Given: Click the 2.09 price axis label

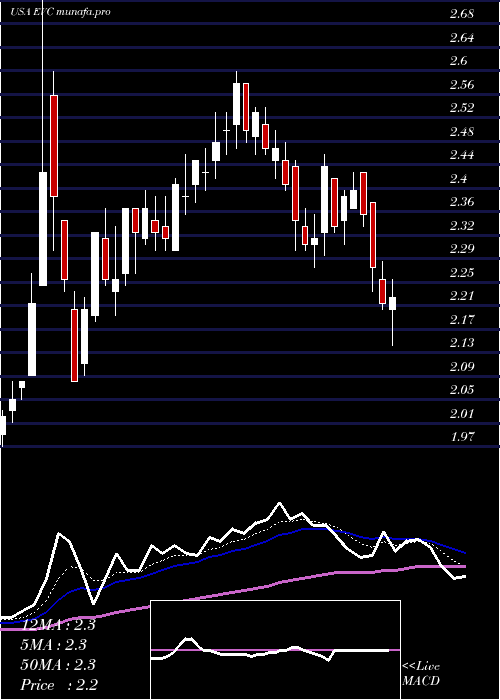Looking at the screenshot, I should (461, 367).
